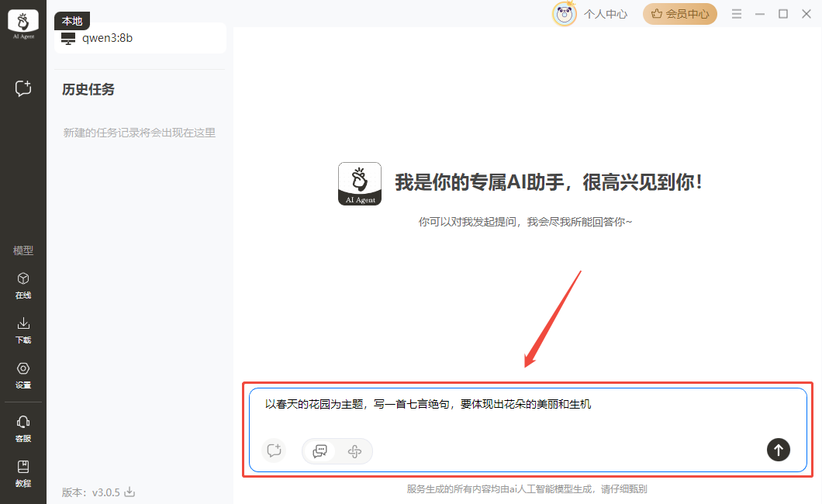This screenshot has width=822, height=504.
Task: Click the new chat icon in dark sidebar
Action: tap(23, 88)
